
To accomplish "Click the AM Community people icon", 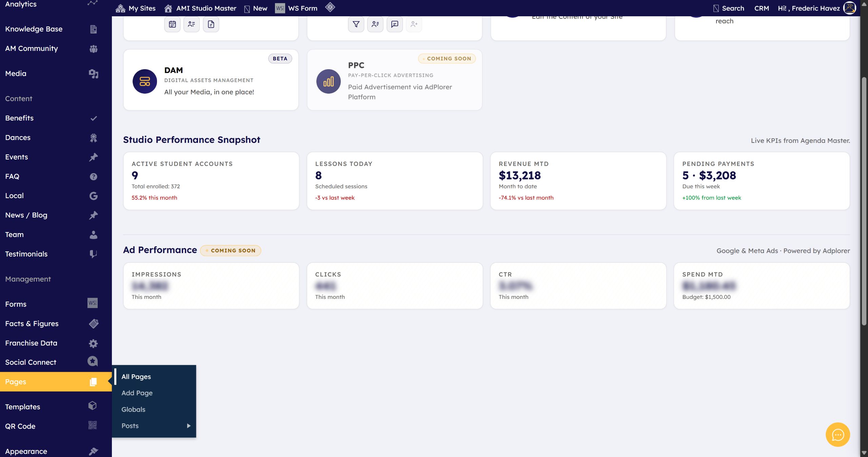I will pos(93,49).
